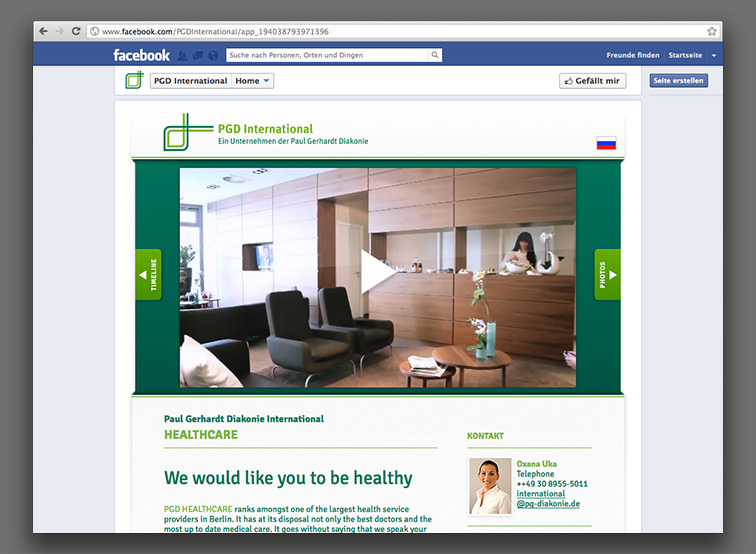756x554 pixels.
Task: Expand the account dropdown arrow
Action: tap(714, 55)
